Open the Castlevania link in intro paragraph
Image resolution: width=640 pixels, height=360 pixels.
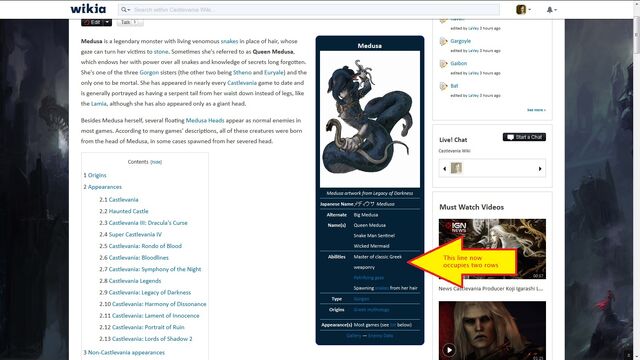tap(242, 83)
